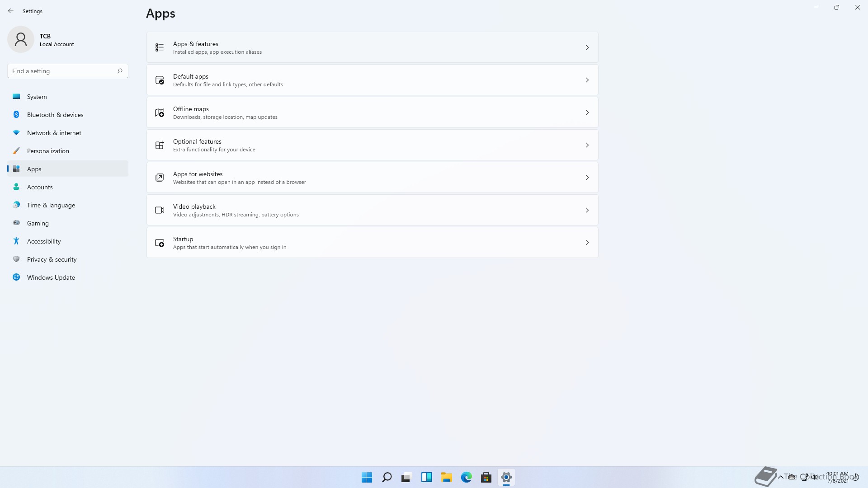Open Microsoft Store from taskbar
Image resolution: width=868 pixels, height=488 pixels.
[x=486, y=477]
